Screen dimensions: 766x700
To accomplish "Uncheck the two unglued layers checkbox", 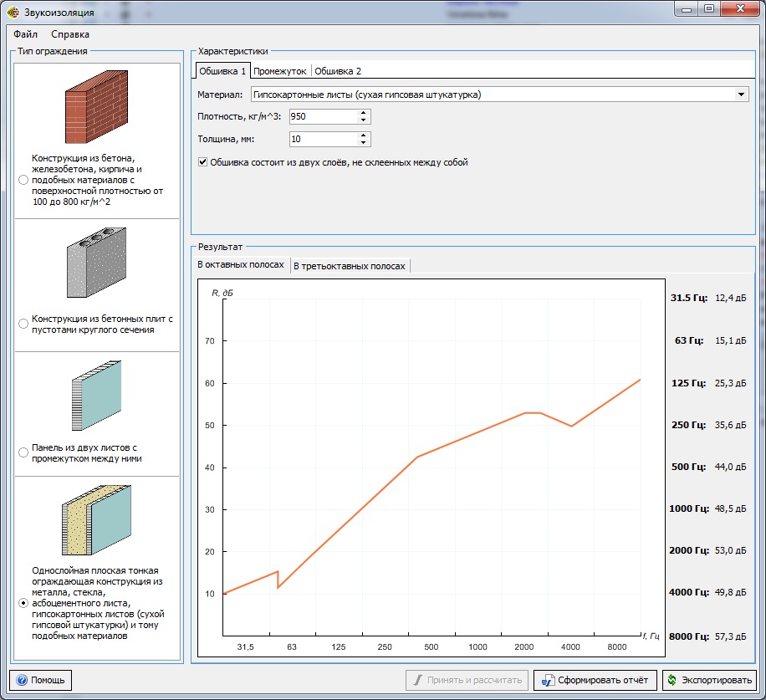I will (202, 162).
